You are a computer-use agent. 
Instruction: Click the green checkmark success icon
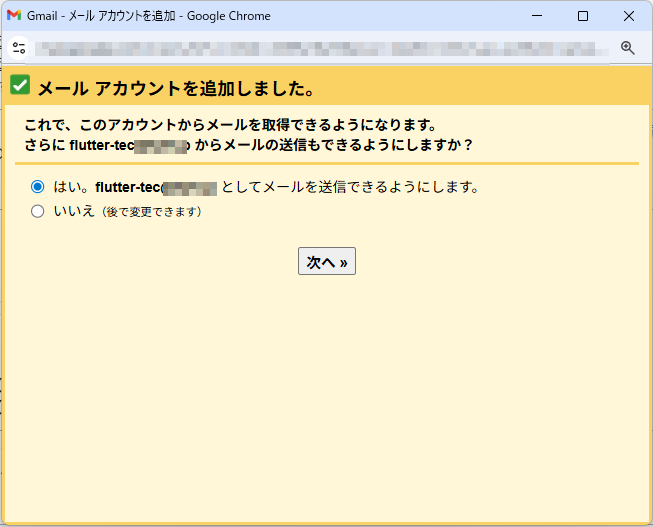click(x=20, y=86)
